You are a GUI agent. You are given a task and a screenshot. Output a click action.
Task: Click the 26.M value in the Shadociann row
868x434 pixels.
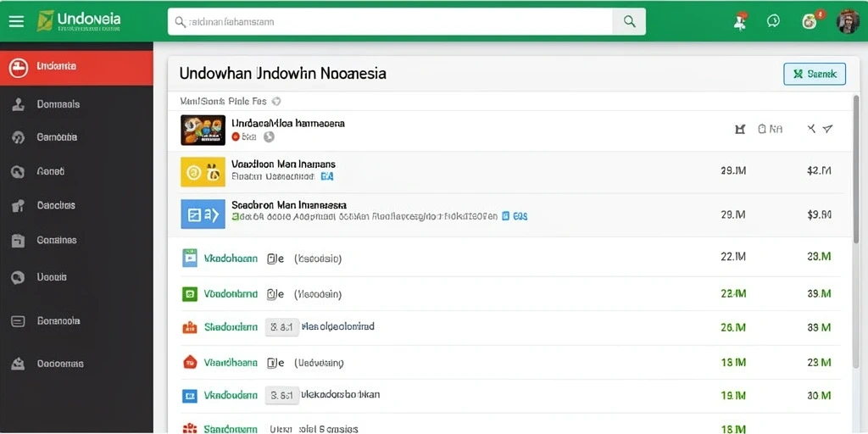pos(733,327)
